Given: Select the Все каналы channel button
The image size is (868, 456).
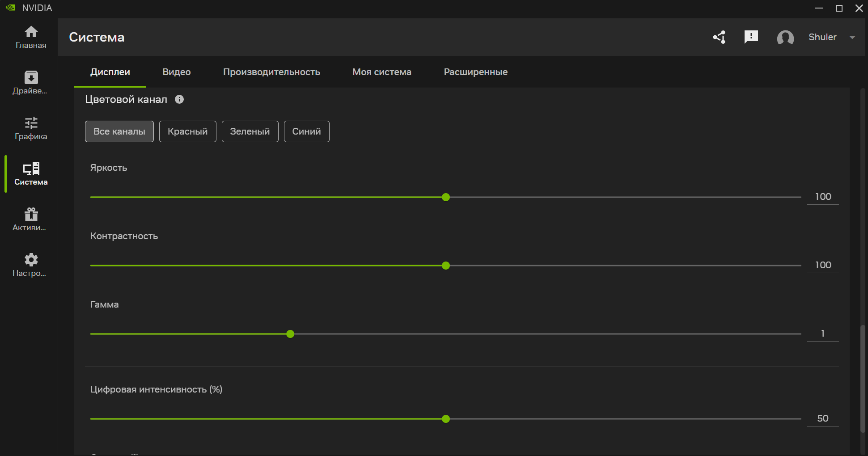Looking at the screenshot, I should pyautogui.click(x=119, y=131).
